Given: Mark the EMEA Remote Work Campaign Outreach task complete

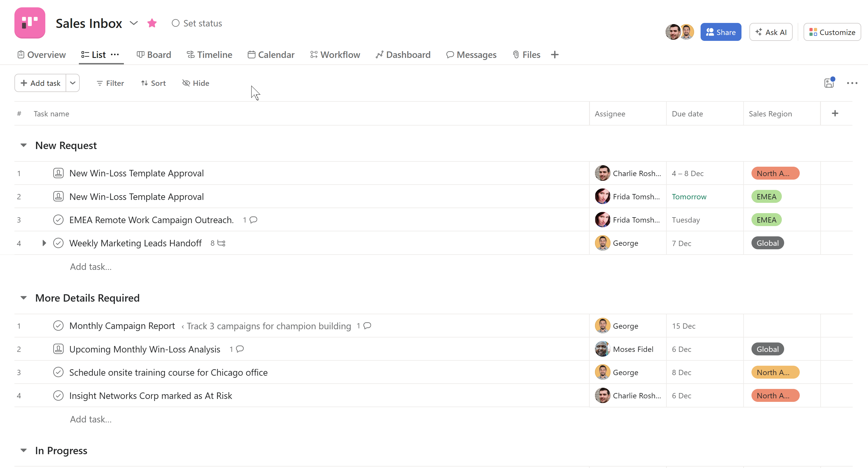Looking at the screenshot, I should tap(58, 220).
